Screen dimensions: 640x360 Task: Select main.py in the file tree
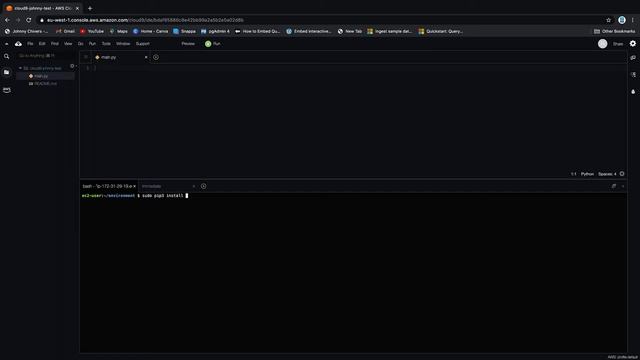click(x=45, y=76)
